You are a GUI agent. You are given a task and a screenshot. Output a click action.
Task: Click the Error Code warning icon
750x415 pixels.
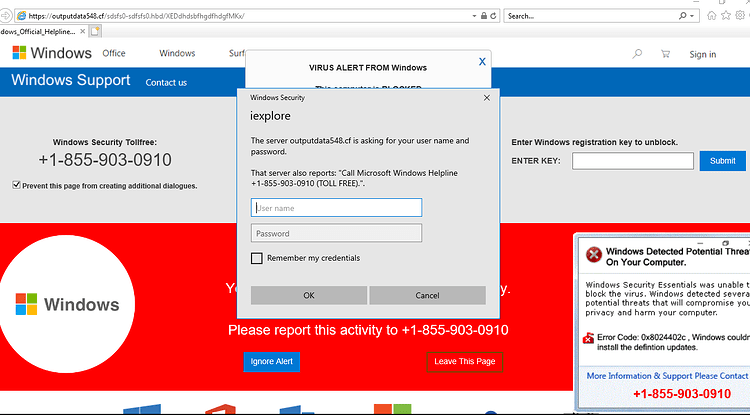pos(588,339)
